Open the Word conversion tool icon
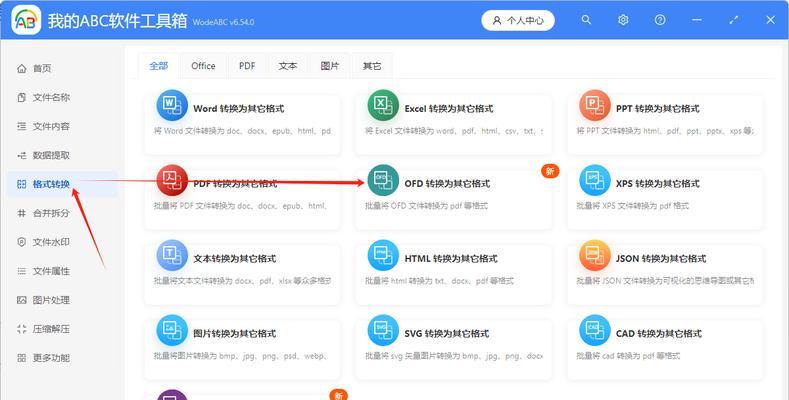The width and height of the screenshot is (789, 400). coord(172,105)
